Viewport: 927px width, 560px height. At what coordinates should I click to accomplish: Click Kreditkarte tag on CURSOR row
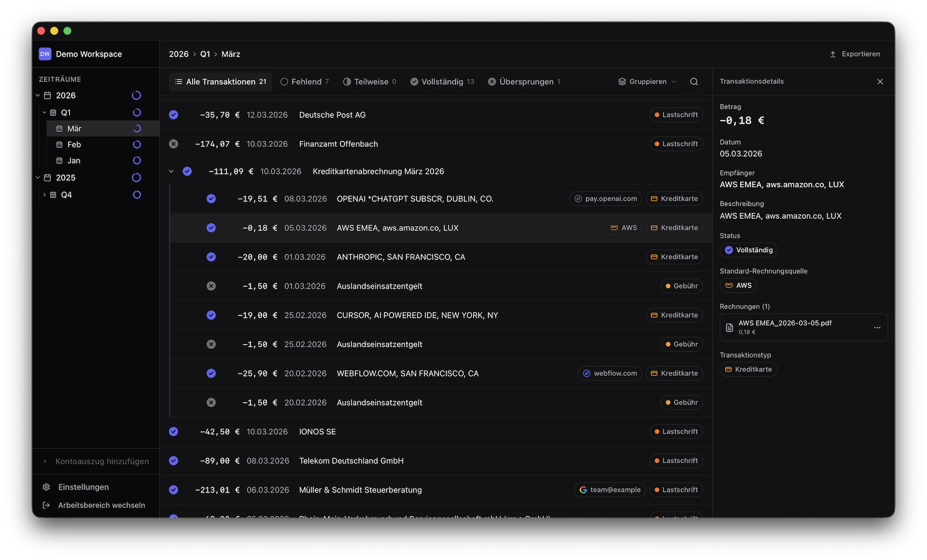coord(674,315)
